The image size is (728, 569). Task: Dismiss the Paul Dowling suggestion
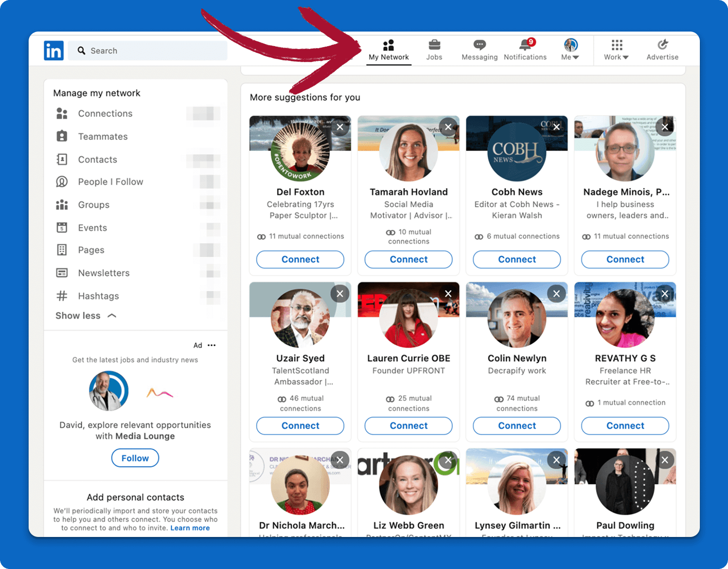(x=665, y=460)
